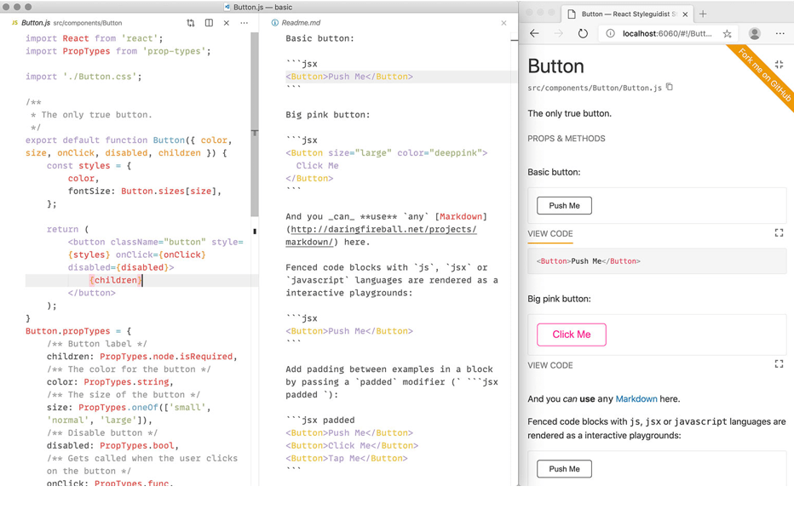The height and width of the screenshot is (532, 794).
Task: Close the Button.js editor tab
Action: pyautogui.click(x=227, y=23)
